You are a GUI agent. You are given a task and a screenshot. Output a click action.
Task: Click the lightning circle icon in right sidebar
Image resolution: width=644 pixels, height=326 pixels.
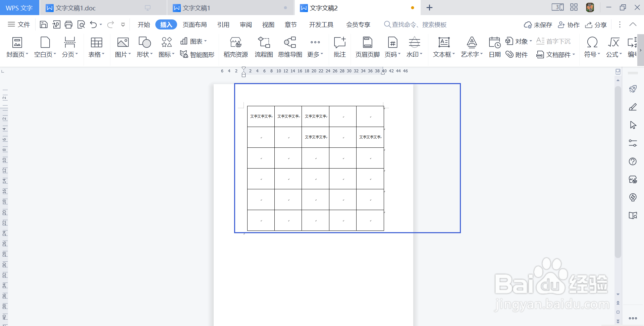pos(633,197)
